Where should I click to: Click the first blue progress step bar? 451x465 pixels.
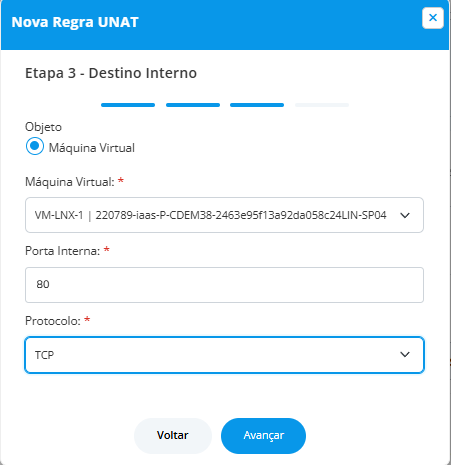(128, 105)
